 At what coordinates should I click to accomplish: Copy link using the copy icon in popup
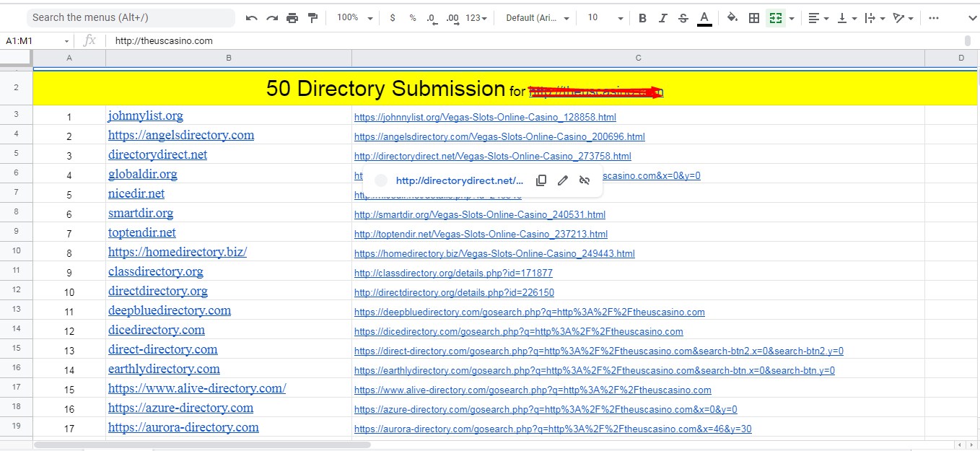click(x=541, y=180)
